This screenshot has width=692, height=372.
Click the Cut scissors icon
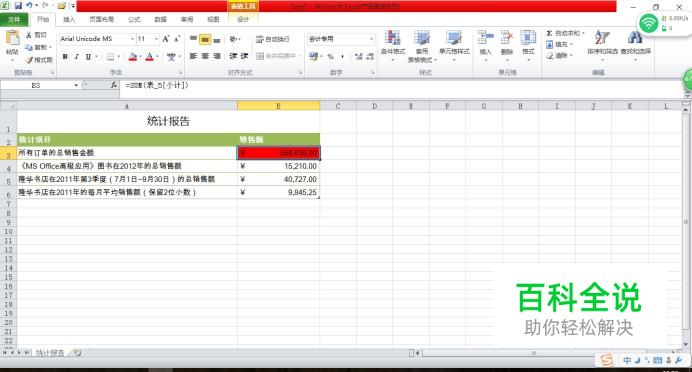[29, 35]
